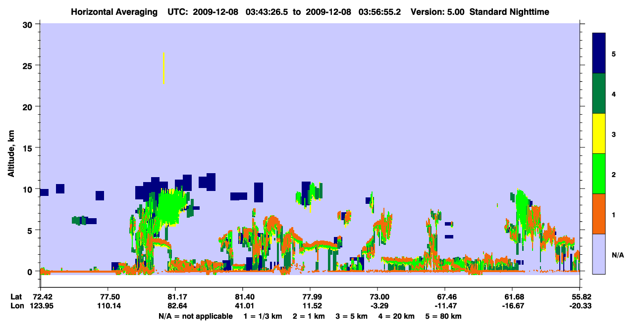Viewport: 644px width, 330px height.
Task: Click the yellow level 3 legend swatch
Action: (599, 134)
